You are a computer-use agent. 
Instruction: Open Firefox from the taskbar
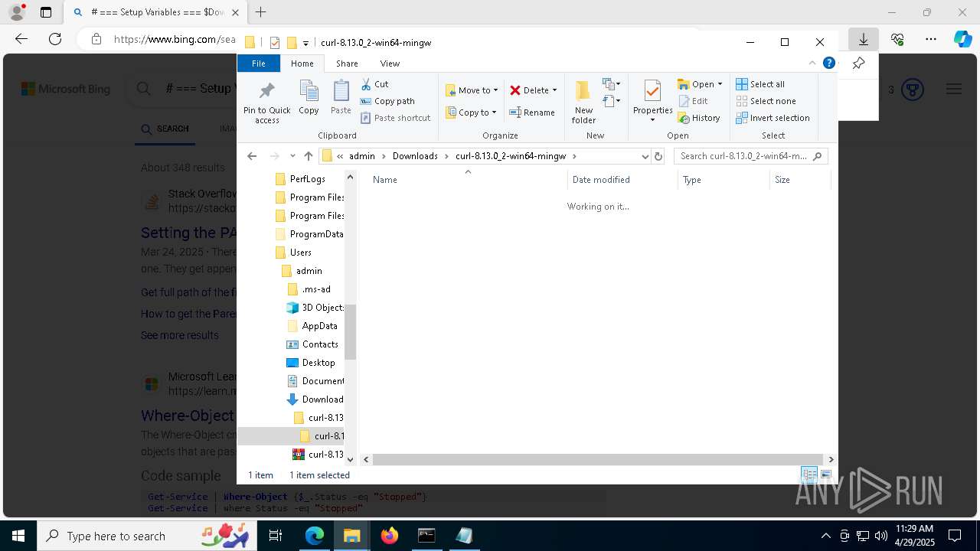(x=389, y=536)
